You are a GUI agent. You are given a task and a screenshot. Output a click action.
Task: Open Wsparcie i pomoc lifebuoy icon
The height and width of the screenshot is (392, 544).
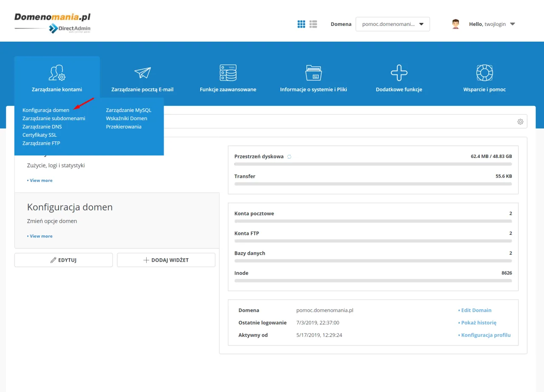[x=484, y=72]
